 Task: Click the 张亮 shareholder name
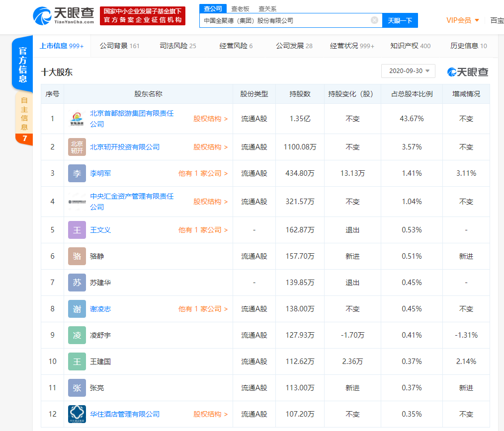point(97,388)
